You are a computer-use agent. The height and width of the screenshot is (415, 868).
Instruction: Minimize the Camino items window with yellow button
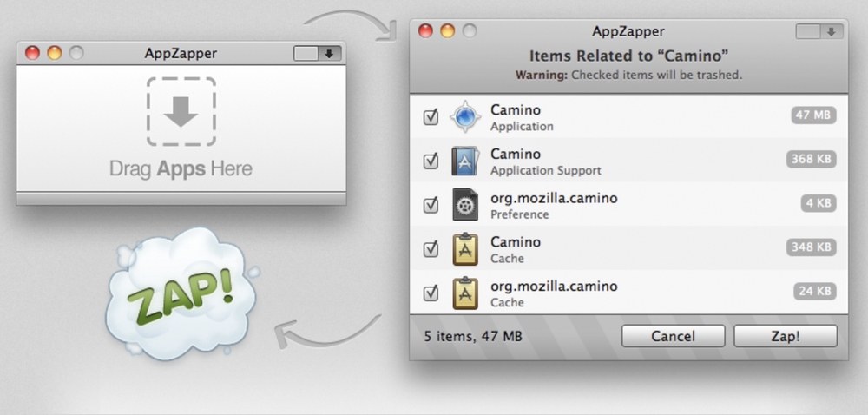tap(447, 31)
